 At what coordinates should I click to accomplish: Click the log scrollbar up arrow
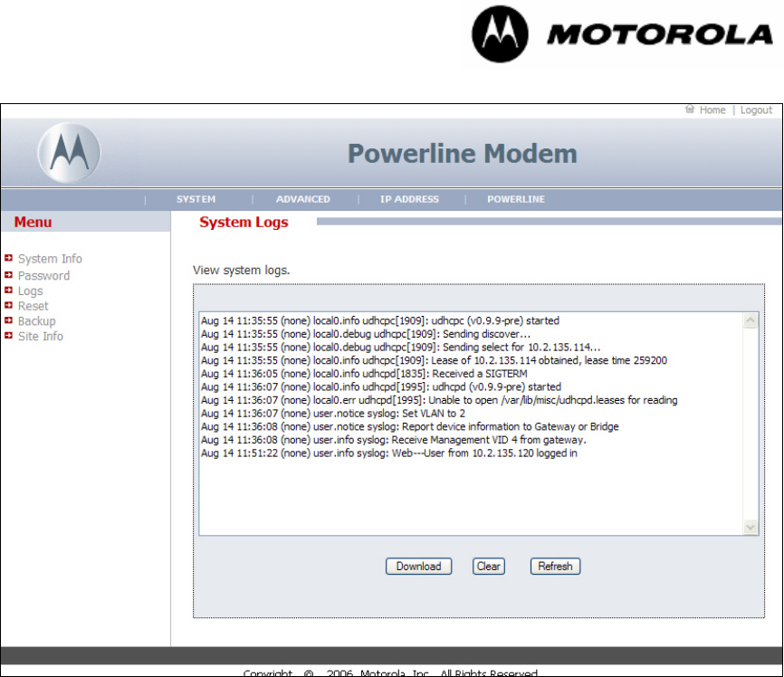pyautogui.click(x=751, y=320)
